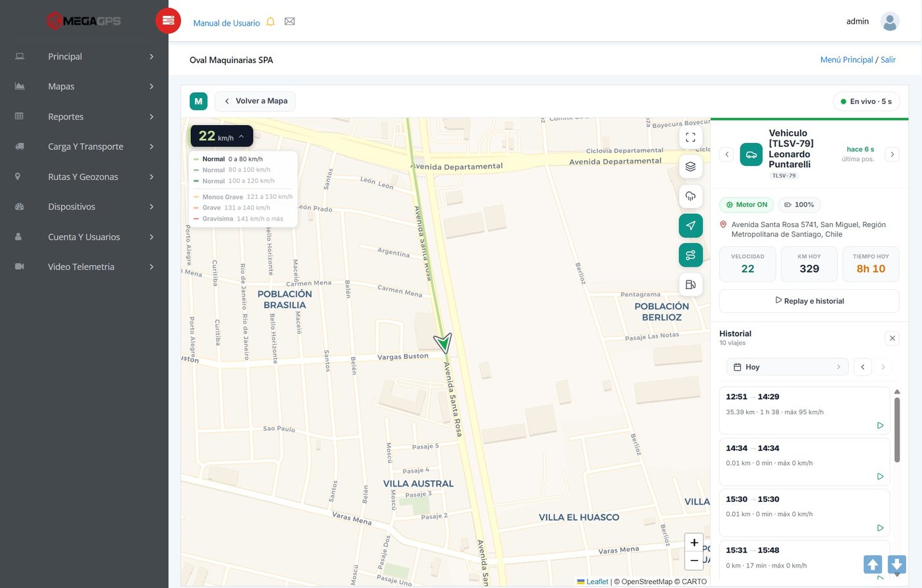Click Volver a Mapa button
Viewport: 922px width, 588px height.
pos(256,101)
